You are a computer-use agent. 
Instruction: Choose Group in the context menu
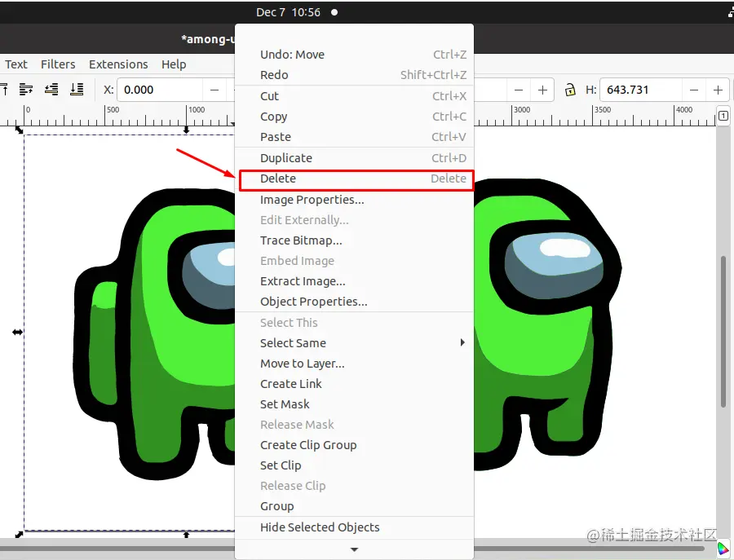pos(355,506)
